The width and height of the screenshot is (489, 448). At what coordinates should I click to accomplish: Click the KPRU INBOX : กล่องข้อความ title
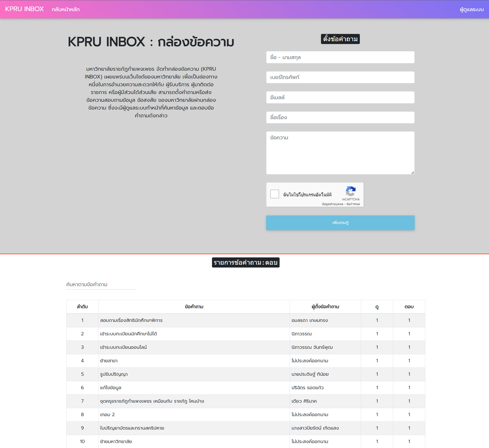tap(151, 42)
